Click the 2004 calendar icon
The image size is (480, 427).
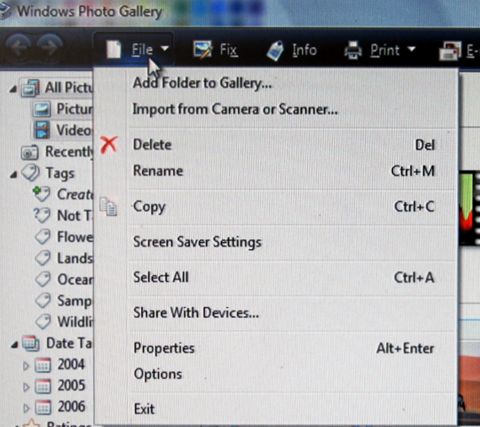pyautogui.click(x=43, y=365)
